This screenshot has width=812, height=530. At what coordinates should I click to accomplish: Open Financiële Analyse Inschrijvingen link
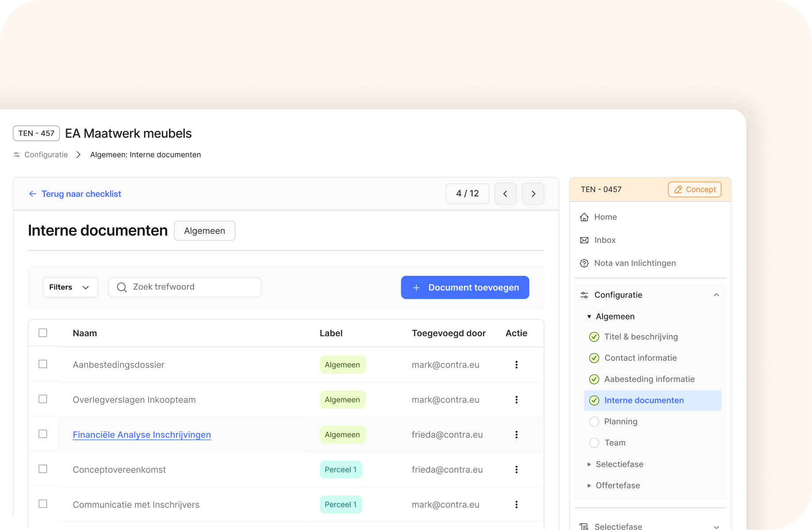coord(142,435)
